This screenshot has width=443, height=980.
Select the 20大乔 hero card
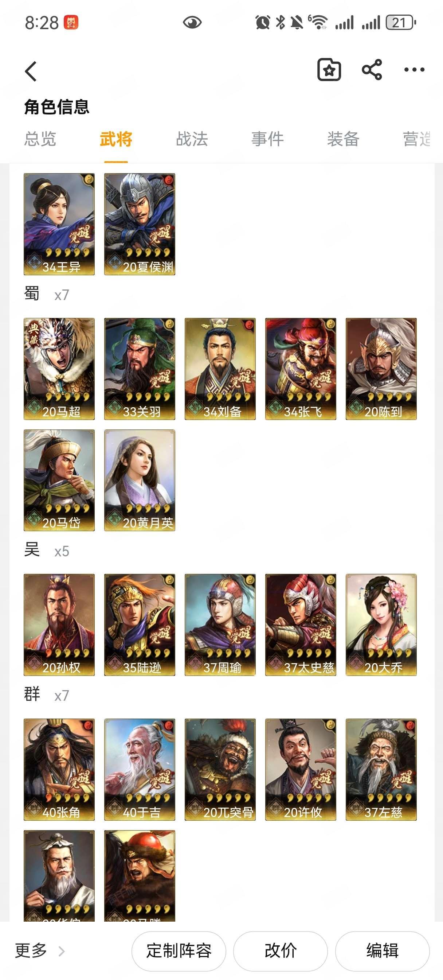[x=381, y=625]
